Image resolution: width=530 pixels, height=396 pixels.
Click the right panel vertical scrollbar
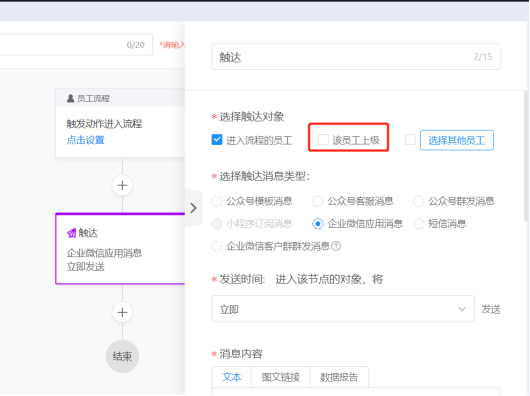click(x=526, y=156)
